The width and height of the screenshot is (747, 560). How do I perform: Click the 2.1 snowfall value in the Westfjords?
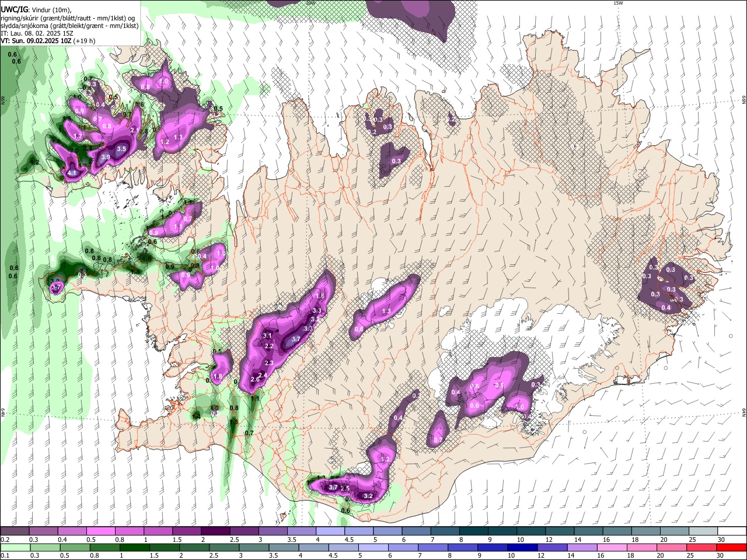[135, 129]
